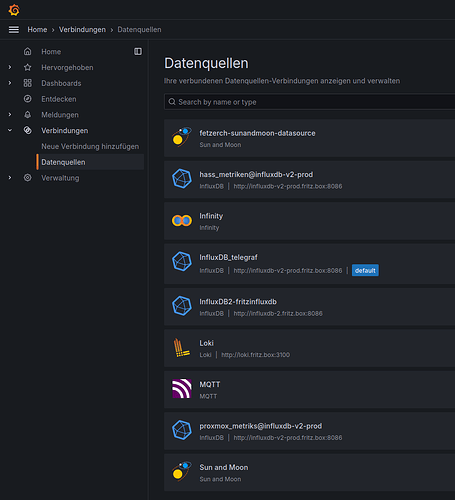Select Neue Verbindung hinzufügen menu item
This screenshot has height=500, width=455.
coord(90,146)
